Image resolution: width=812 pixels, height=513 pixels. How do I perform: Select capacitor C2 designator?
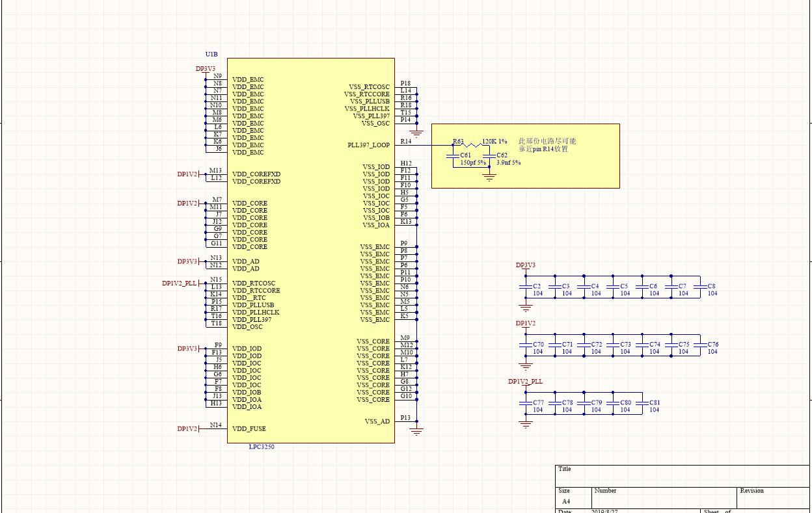(x=537, y=286)
